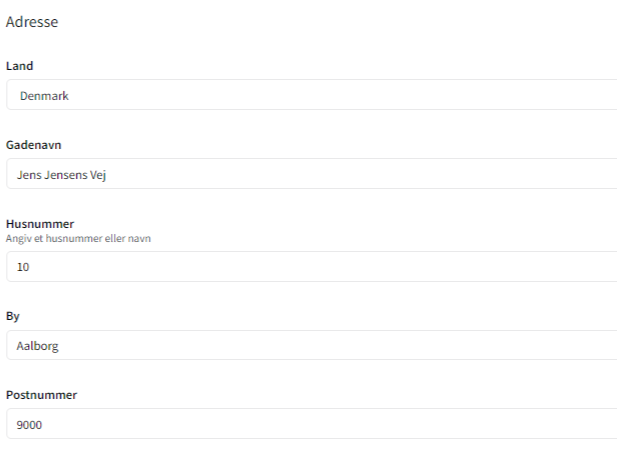Click the "Denmark" value in Land
This screenshot has height=463, width=617.
tap(44, 96)
